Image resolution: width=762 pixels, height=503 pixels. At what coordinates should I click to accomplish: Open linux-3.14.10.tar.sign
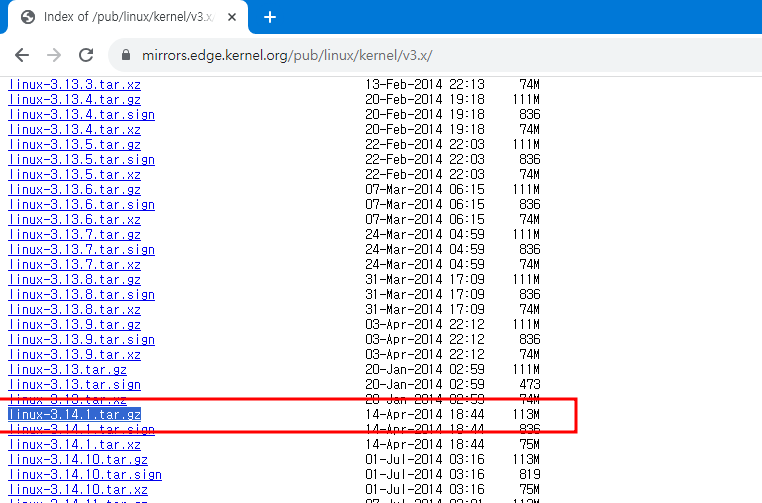click(x=85, y=475)
